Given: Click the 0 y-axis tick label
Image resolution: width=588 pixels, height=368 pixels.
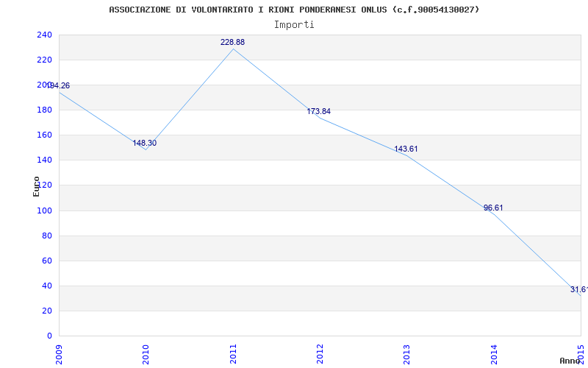Looking at the screenshot, I should [49, 336].
